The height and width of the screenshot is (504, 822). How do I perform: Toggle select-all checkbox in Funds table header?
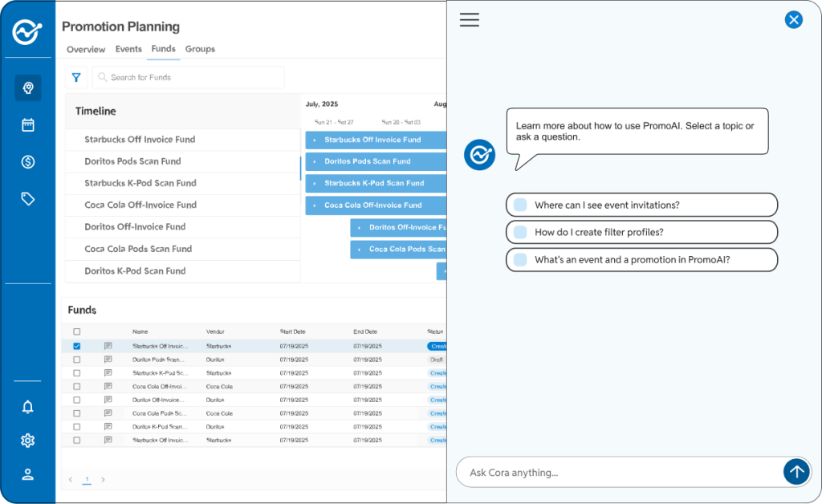77,331
